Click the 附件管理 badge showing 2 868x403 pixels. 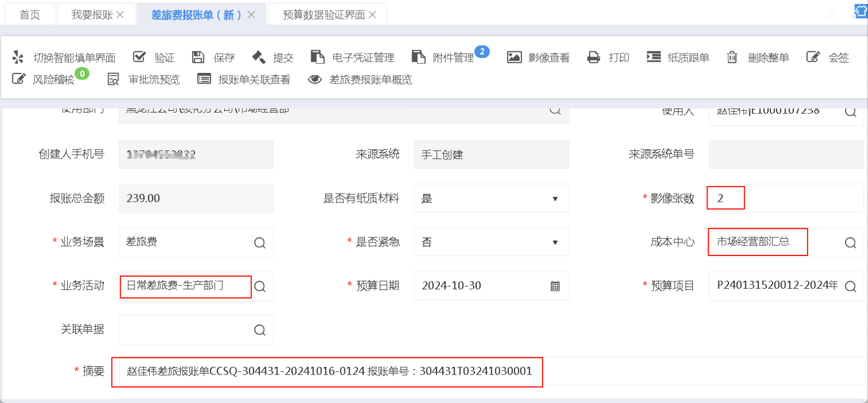482,52
